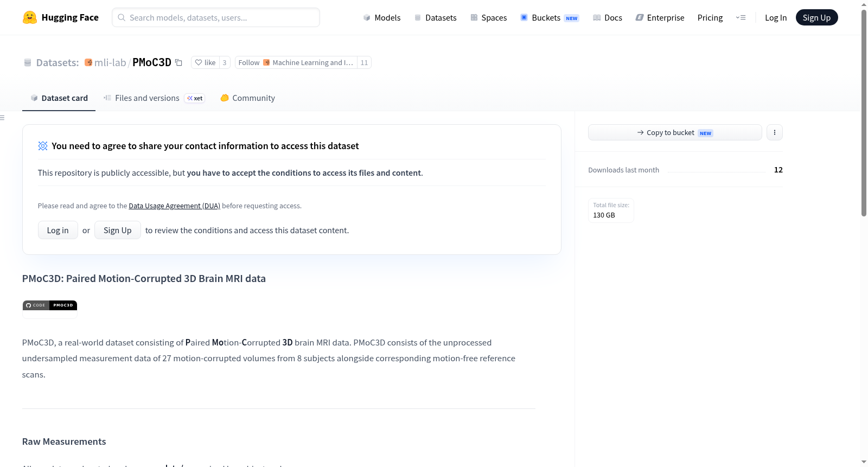Open the like count 3
The image size is (868, 467).
coord(225,62)
